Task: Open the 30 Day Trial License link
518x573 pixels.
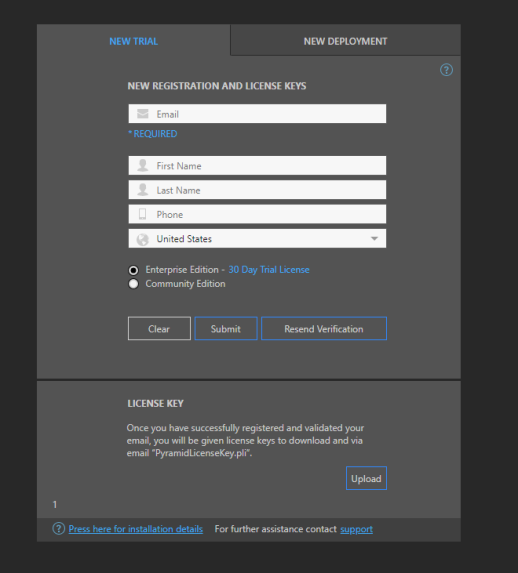Action: point(269,270)
